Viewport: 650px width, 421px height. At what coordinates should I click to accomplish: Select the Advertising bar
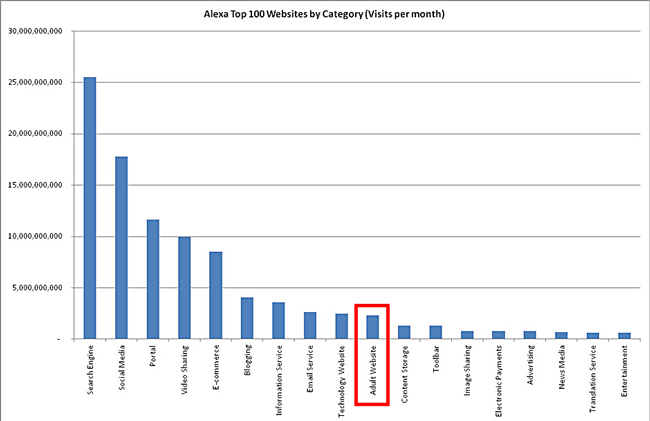pyautogui.click(x=530, y=335)
